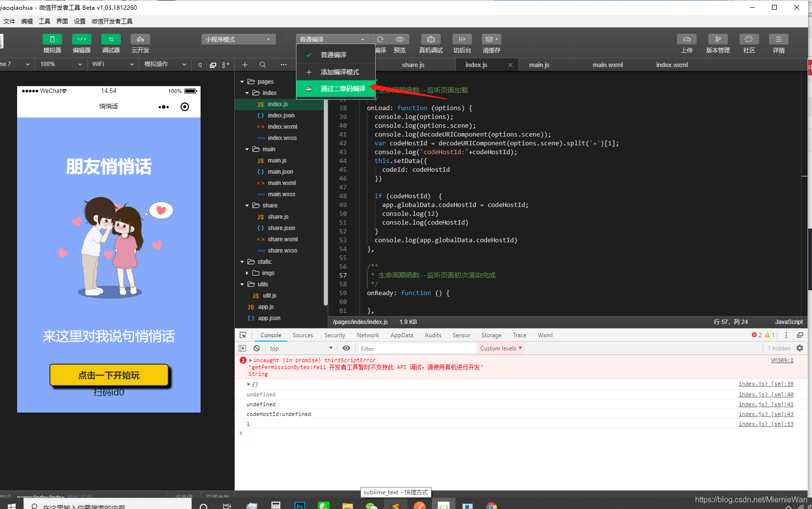Viewport: 812px width, 509px height.
Task: Click the 编译 refresh compile icon
Action: [380, 39]
